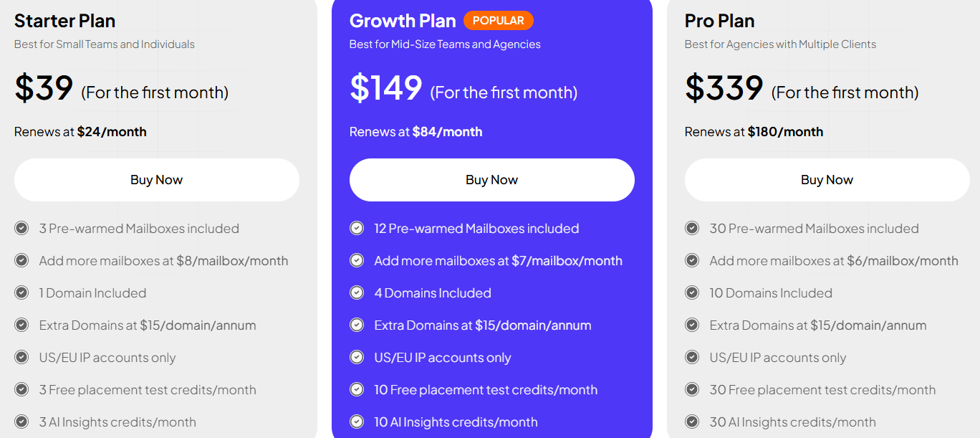Click Buy Now under Growth Plan
980x438 pixels.
coord(491,180)
